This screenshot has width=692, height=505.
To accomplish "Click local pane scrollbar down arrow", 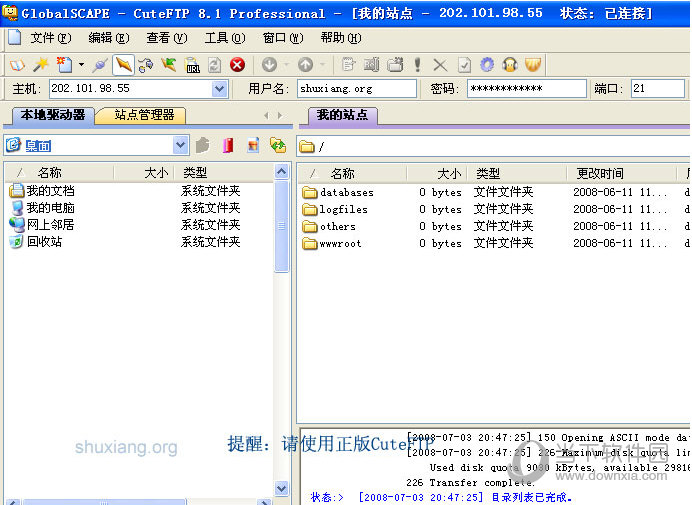I will coord(282,488).
